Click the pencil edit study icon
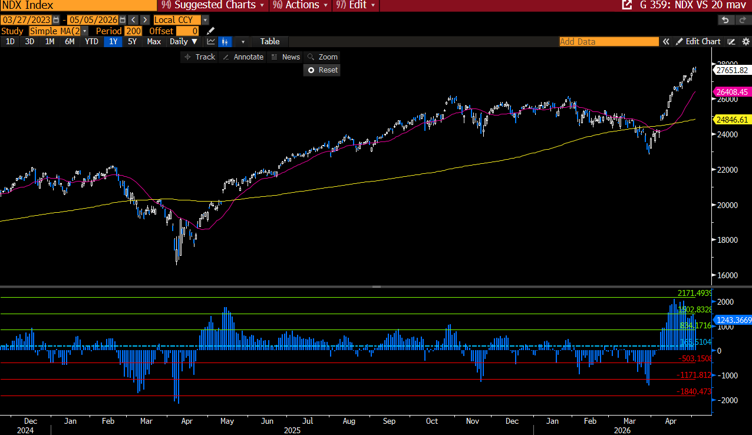Image resolution: width=752 pixels, height=435 pixels. coord(210,31)
